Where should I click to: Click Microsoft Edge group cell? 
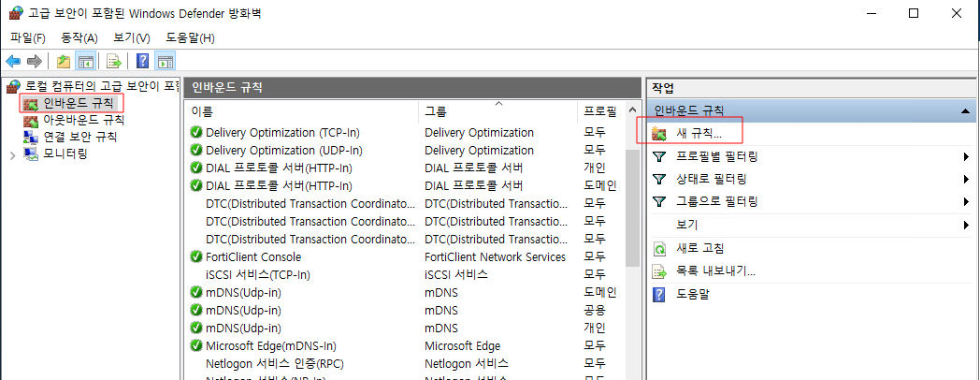[x=463, y=345]
